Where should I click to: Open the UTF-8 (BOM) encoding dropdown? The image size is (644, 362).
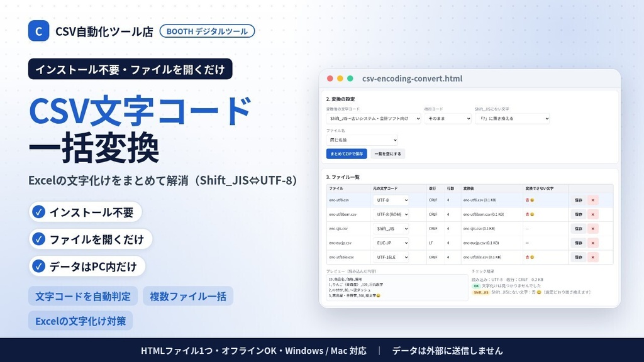pyautogui.click(x=391, y=214)
